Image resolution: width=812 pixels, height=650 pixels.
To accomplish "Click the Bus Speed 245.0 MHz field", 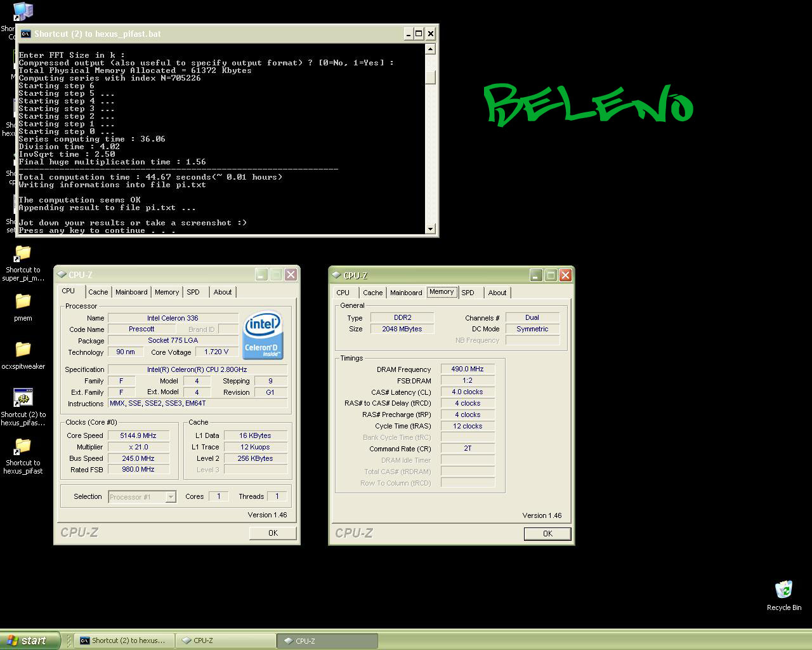I will click(138, 458).
